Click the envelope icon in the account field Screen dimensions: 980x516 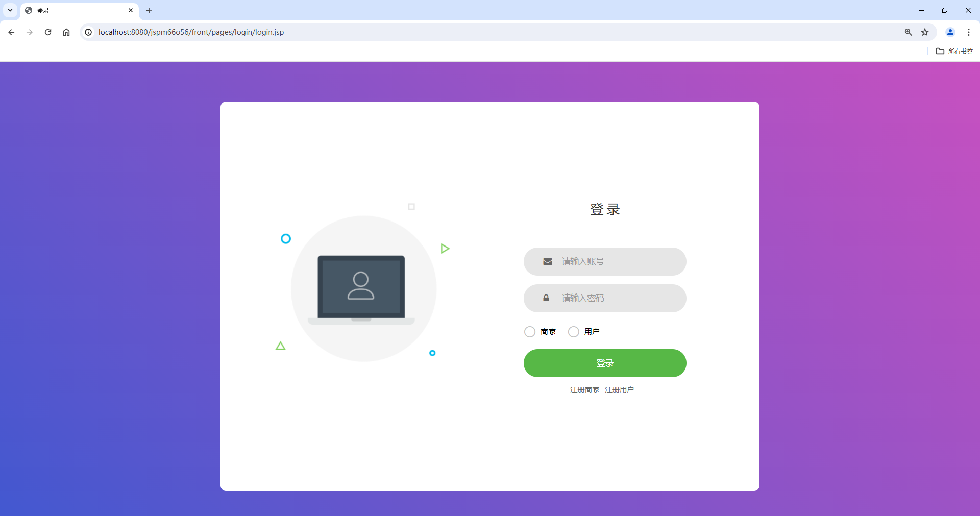[x=547, y=261]
